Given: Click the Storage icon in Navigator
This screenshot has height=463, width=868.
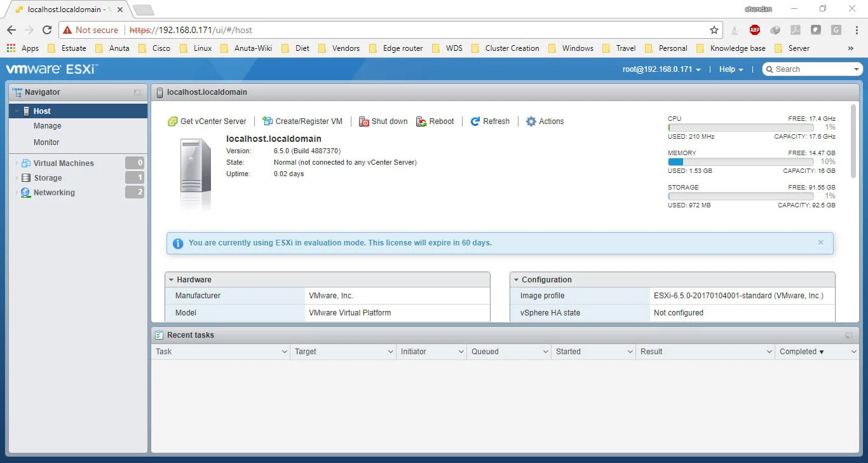Looking at the screenshot, I should 25,178.
